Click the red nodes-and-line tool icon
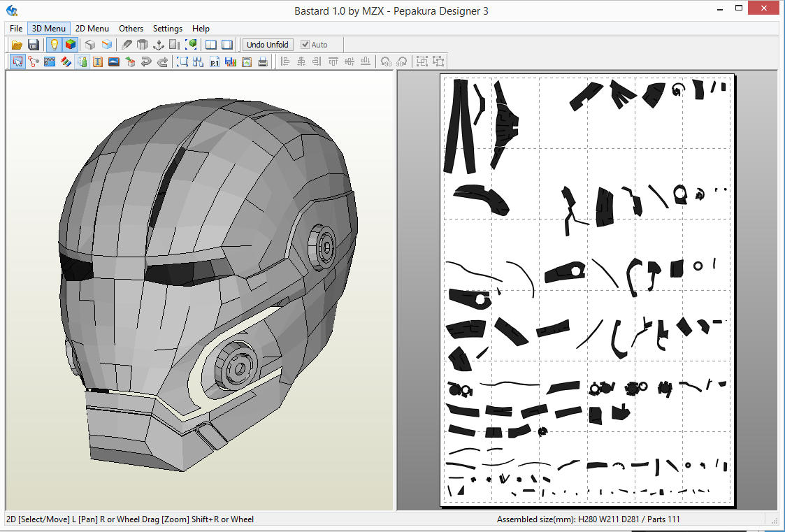The height and width of the screenshot is (532, 785). click(x=34, y=62)
